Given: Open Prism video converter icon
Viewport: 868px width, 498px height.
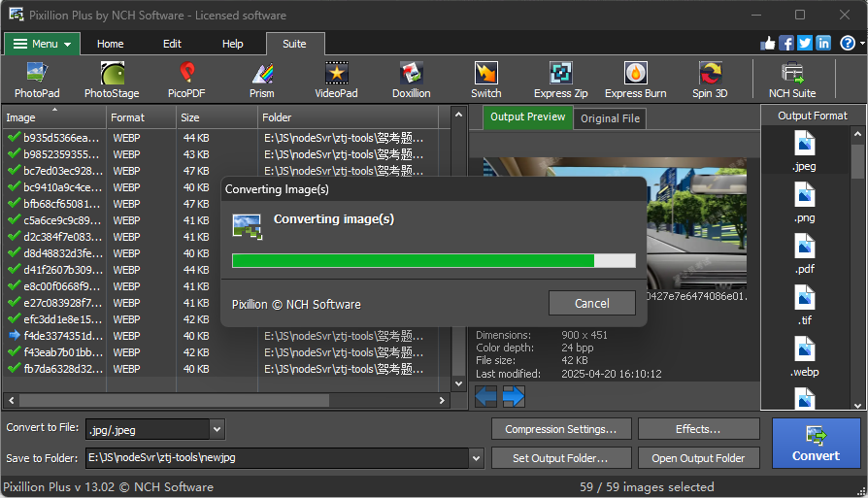Looking at the screenshot, I should coord(262,81).
